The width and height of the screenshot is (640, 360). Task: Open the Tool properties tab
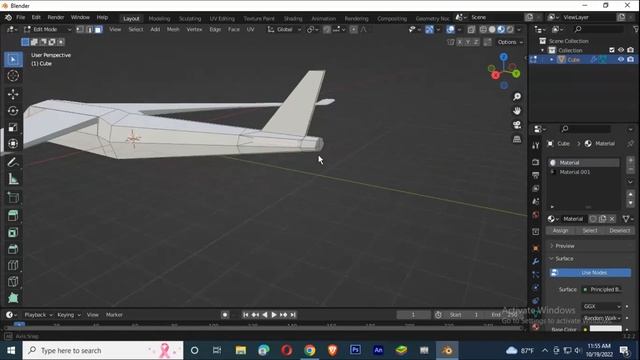[x=536, y=146]
